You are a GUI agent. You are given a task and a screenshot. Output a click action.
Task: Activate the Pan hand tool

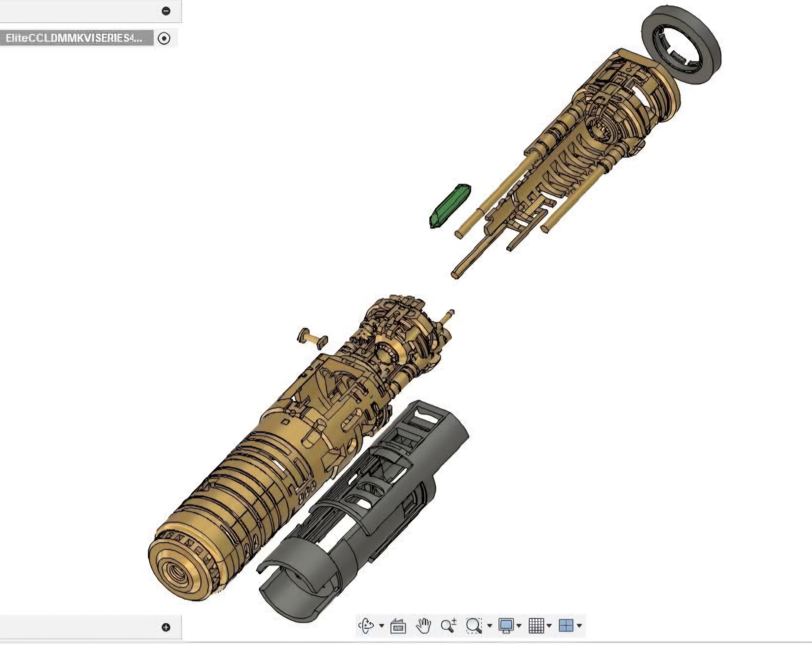click(x=423, y=626)
